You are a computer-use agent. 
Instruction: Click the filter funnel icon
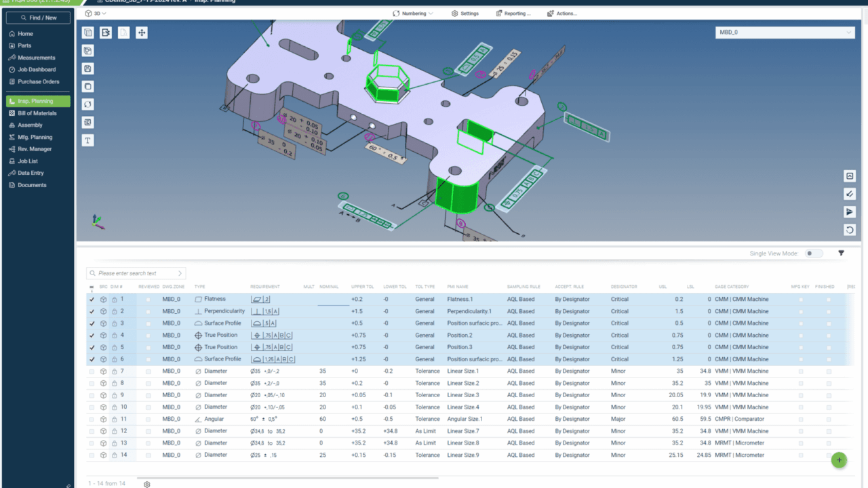(842, 253)
